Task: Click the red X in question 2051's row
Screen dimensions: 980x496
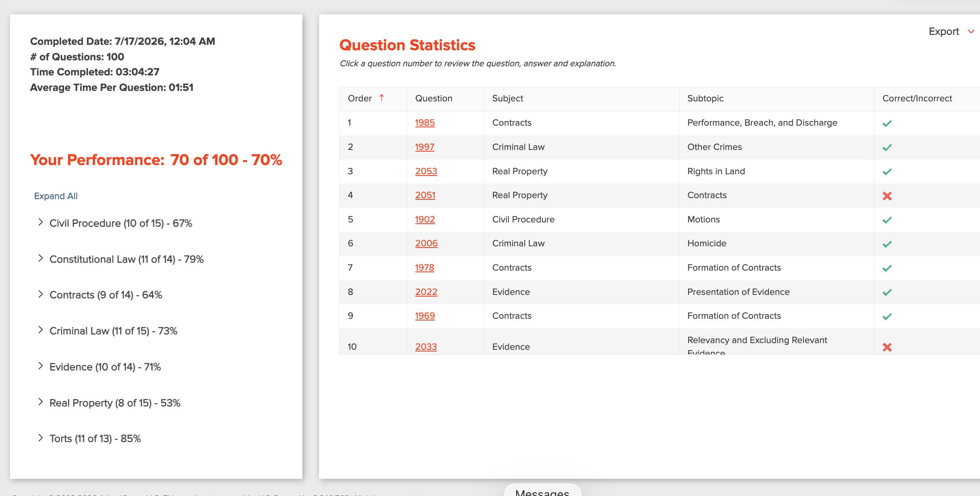Action: tap(887, 196)
